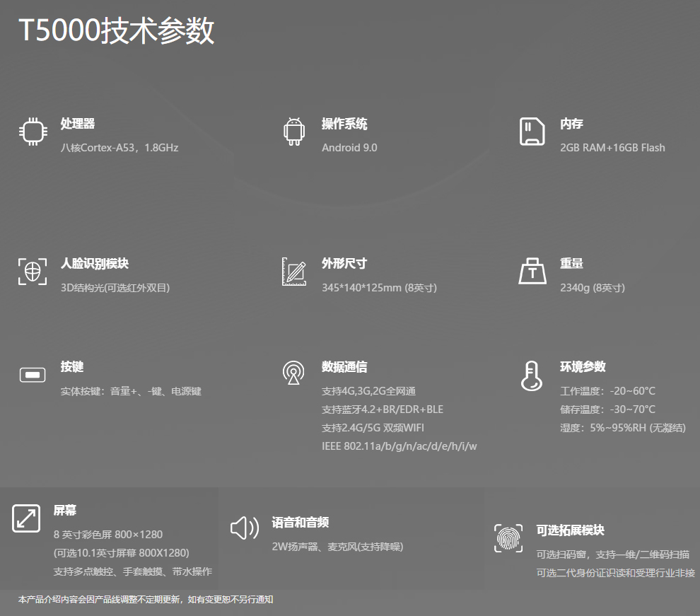
Task: Click the 支持4G,3G,2G全网通 line
Action: (x=369, y=391)
